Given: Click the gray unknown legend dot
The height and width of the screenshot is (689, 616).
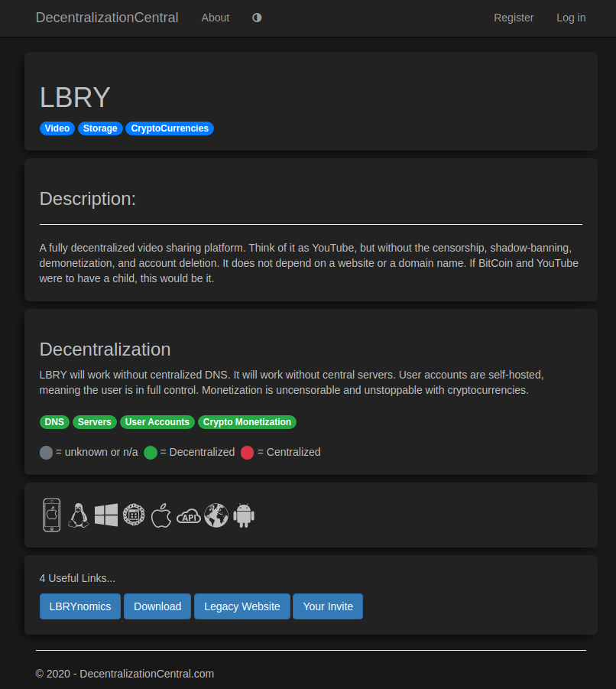Looking at the screenshot, I should click(46, 453).
